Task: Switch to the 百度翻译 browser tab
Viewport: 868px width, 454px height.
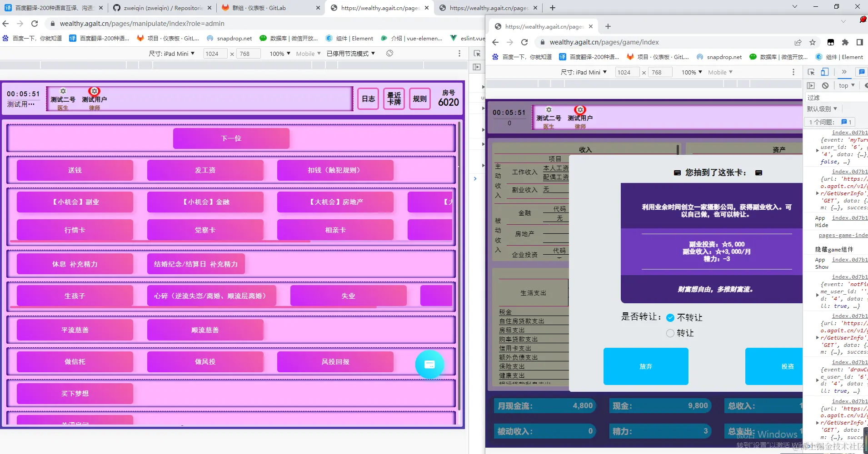Action: point(54,8)
